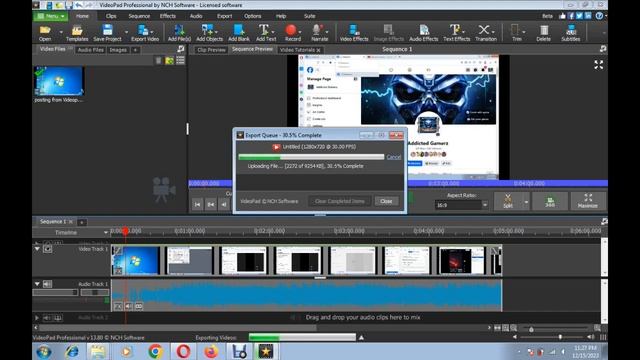
Task: Go to start of the sequence preview
Action: pos(197,204)
